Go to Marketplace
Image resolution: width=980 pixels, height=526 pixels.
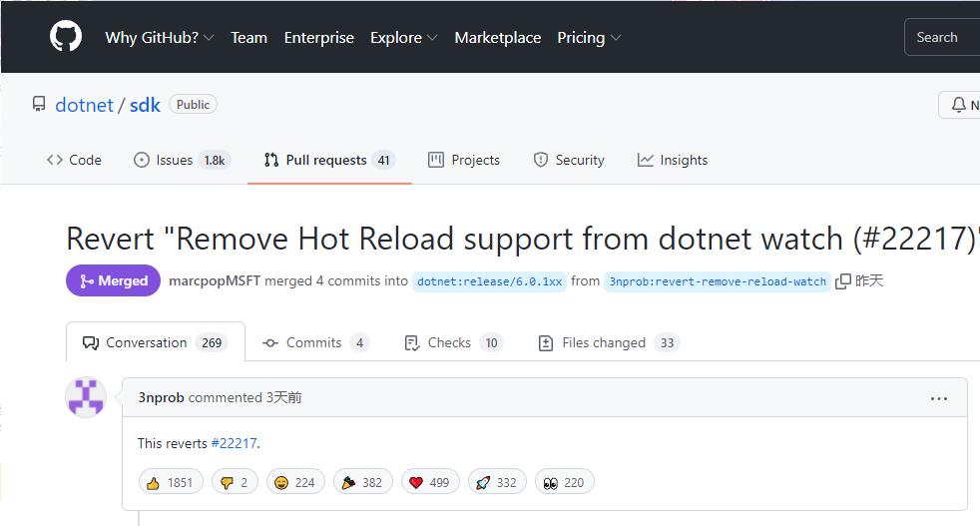(498, 38)
